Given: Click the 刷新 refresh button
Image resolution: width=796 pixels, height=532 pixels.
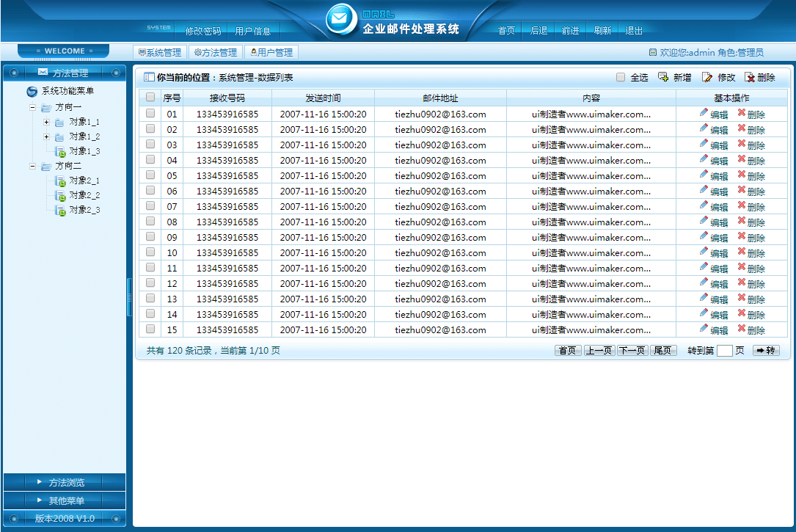Looking at the screenshot, I should (602, 31).
